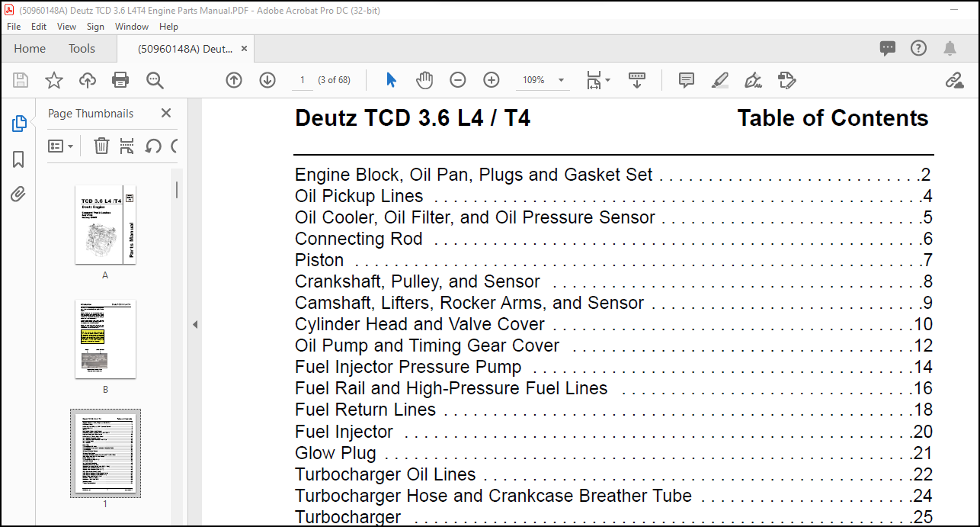Select the arrow selection tool
Image resolution: width=980 pixels, height=527 pixels.
pos(392,80)
